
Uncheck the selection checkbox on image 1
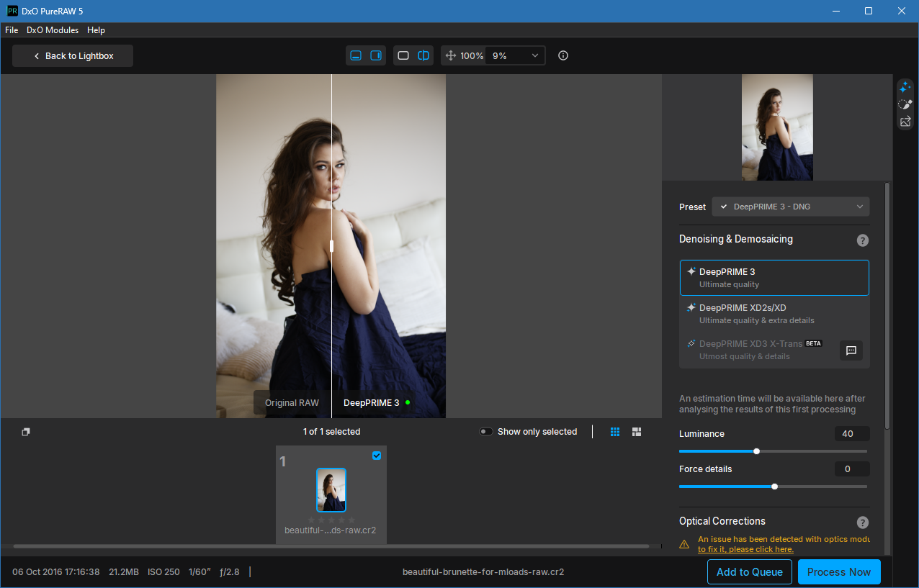[x=377, y=456]
